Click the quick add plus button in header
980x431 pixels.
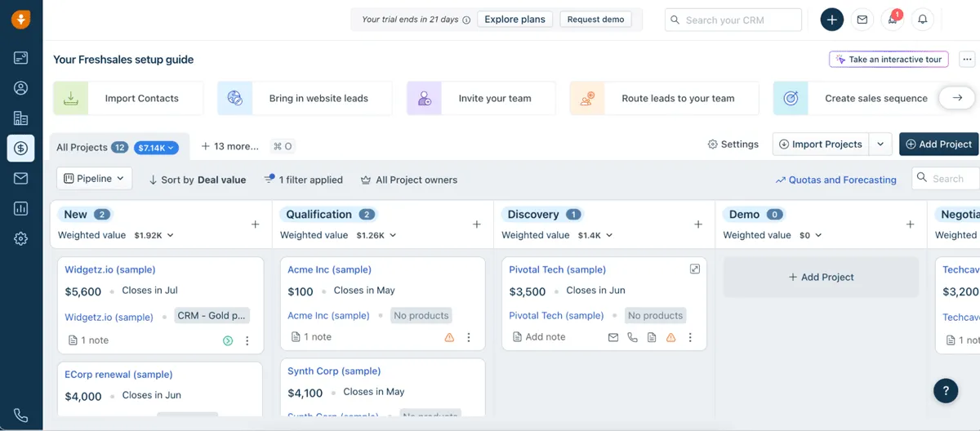831,20
